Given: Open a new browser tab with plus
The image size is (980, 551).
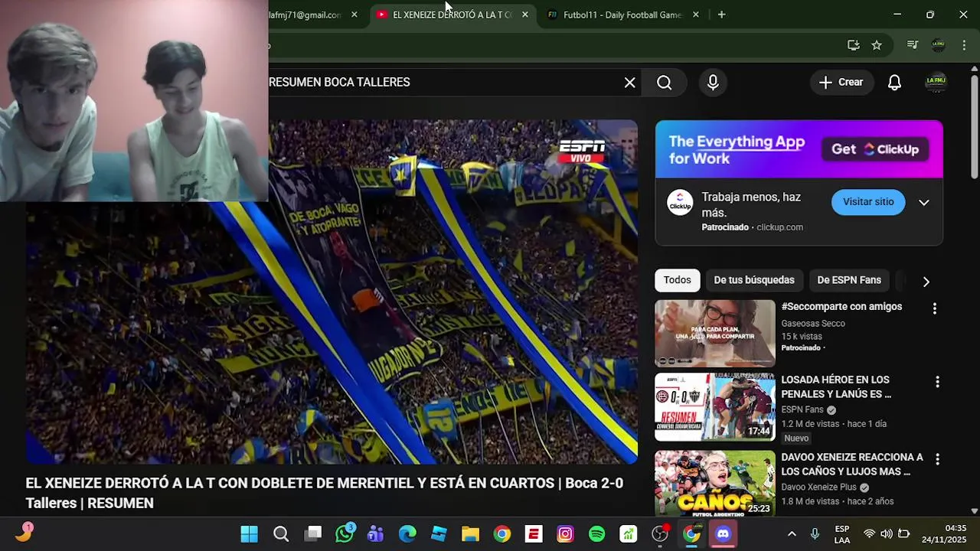Looking at the screenshot, I should click(x=721, y=15).
